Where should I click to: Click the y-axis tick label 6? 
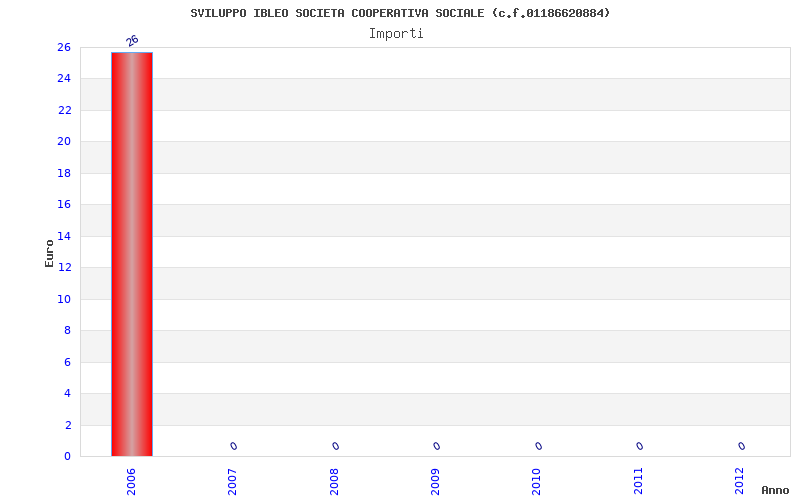tap(67, 362)
